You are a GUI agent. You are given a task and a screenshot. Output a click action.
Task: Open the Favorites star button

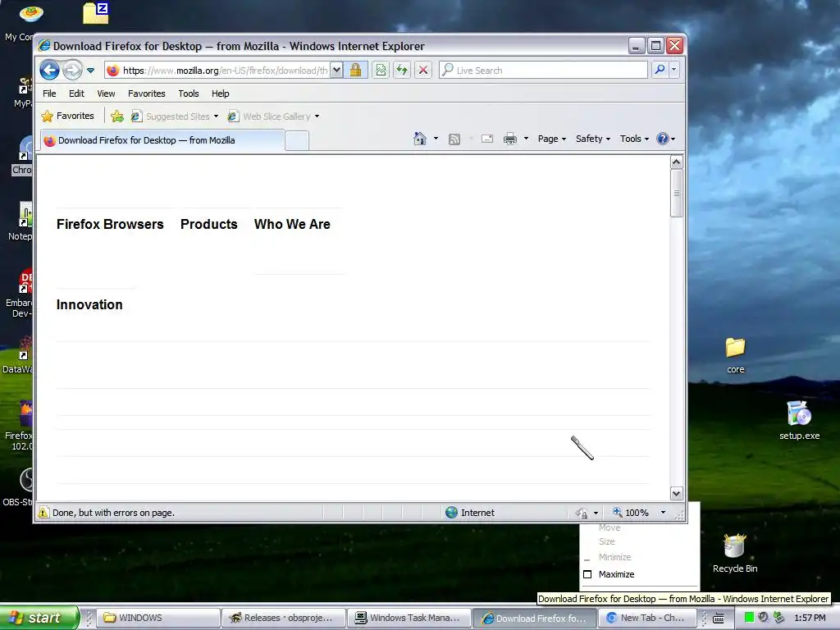pyautogui.click(x=68, y=116)
